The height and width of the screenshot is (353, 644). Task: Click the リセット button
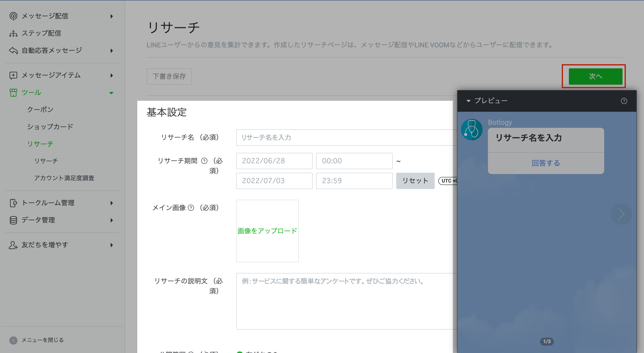(415, 181)
